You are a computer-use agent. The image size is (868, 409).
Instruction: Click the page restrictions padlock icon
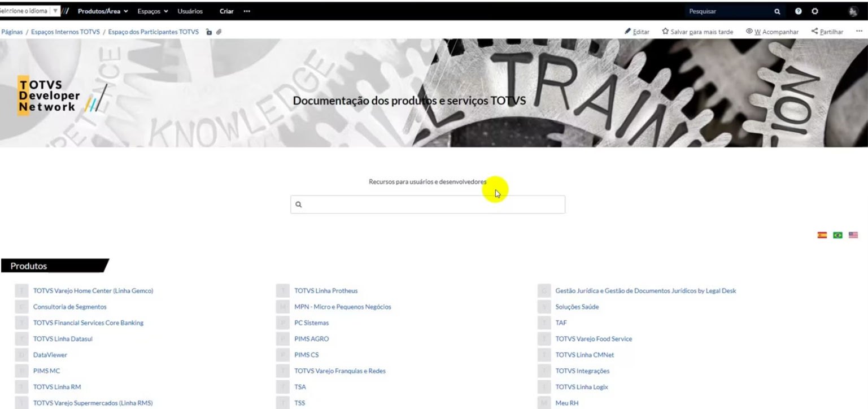pyautogui.click(x=209, y=32)
